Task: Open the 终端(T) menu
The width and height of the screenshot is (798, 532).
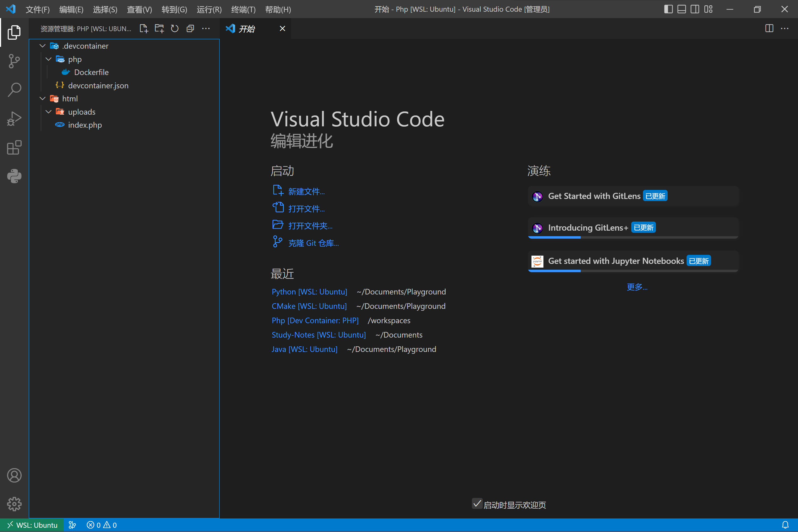Action: (243, 10)
